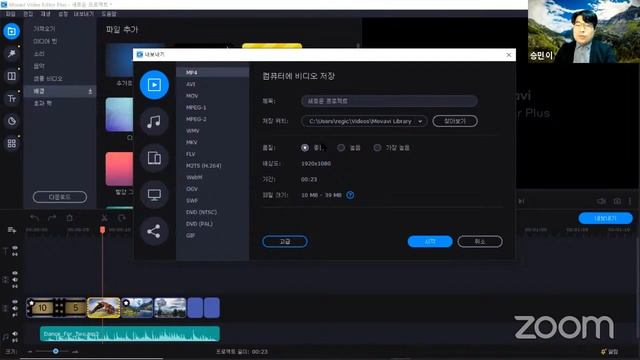Open notifications bell in status bar
Screen dimensions: 640x360
[603, 351]
